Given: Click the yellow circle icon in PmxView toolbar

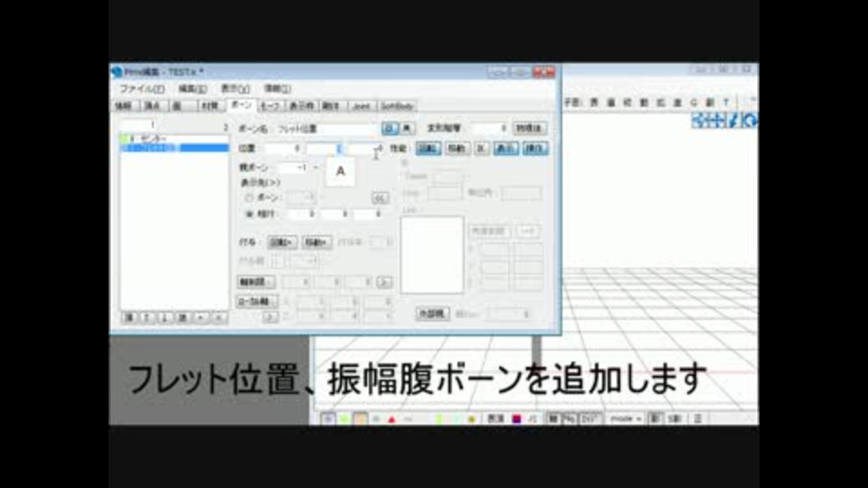Looking at the screenshot, I should [472, 420].
